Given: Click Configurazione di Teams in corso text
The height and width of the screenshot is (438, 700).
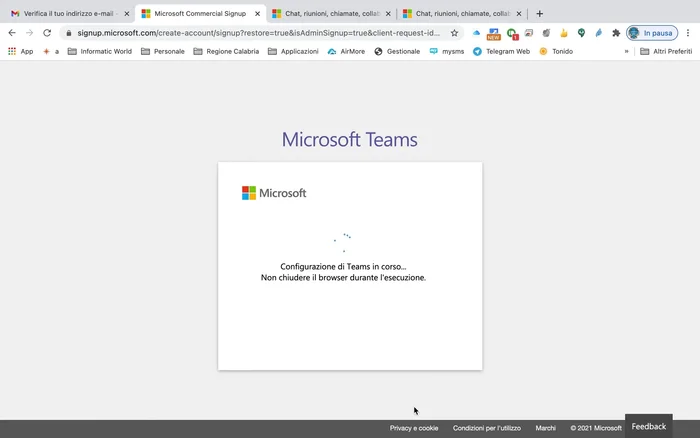Looking at the screenshot, I should (x=343, y=267).
